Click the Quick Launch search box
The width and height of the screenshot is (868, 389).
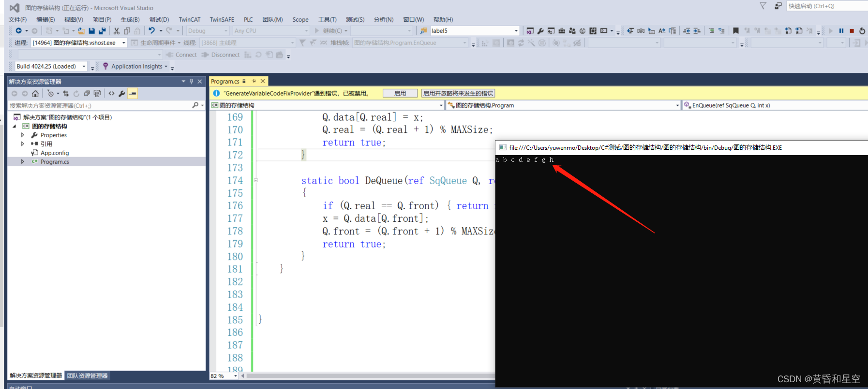[826, 6]
